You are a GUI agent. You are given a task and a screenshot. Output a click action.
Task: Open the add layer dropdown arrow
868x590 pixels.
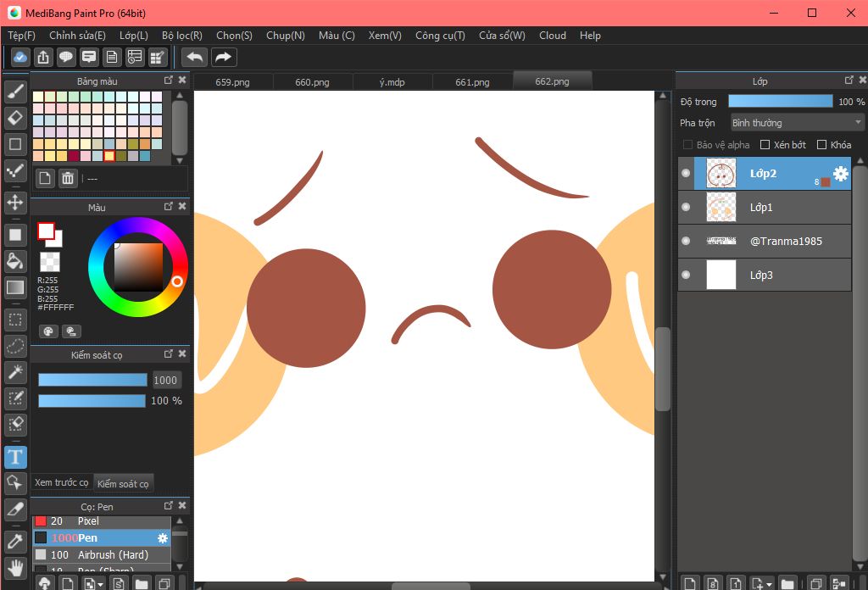click(x=770, y=584)
